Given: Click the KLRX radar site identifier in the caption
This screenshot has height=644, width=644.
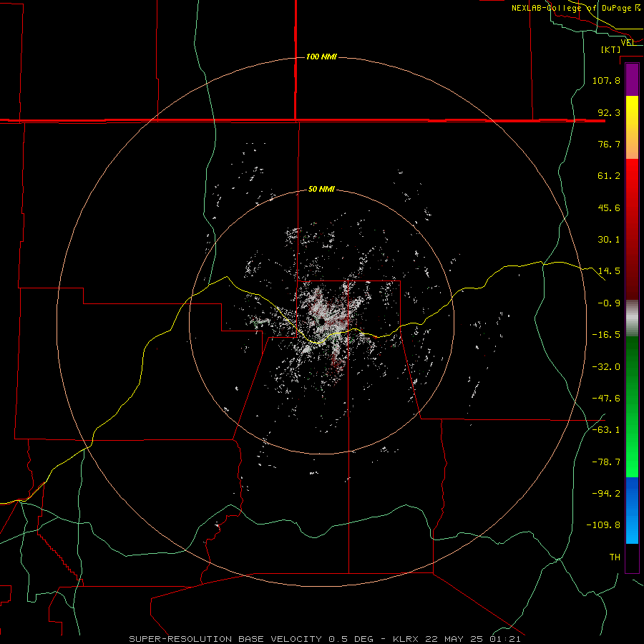Looking at the screenshot, I should click(x=407, y=639).
